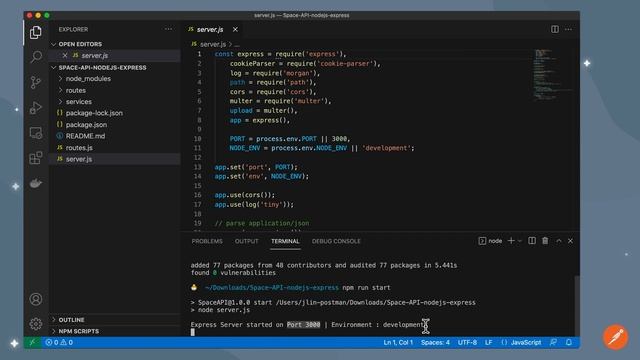Change indentation via Spaces: 4
640x360 pixels.
click(x=435, y=342)
